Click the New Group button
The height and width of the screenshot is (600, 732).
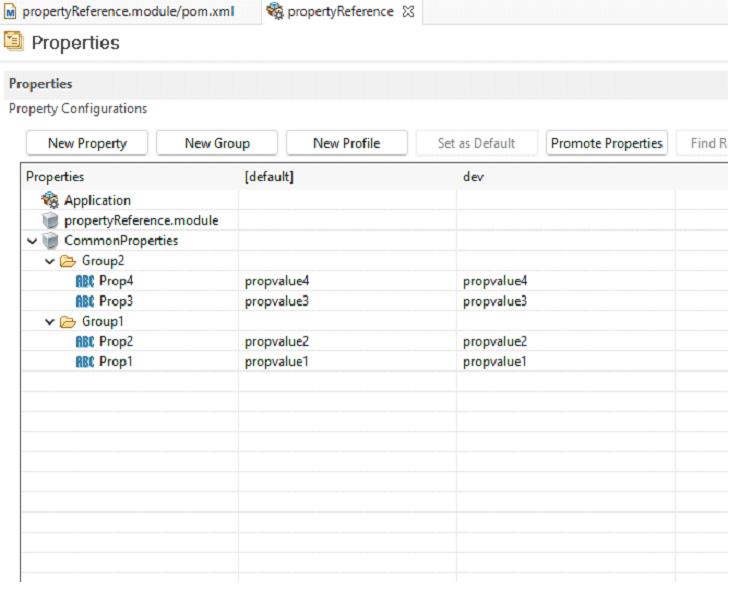coord(217,143)
